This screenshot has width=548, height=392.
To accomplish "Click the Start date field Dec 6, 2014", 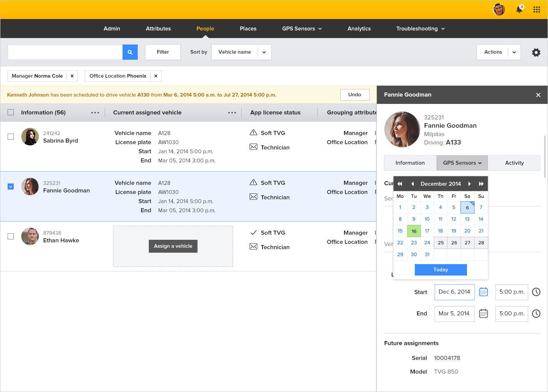I will tap(454, 292).
